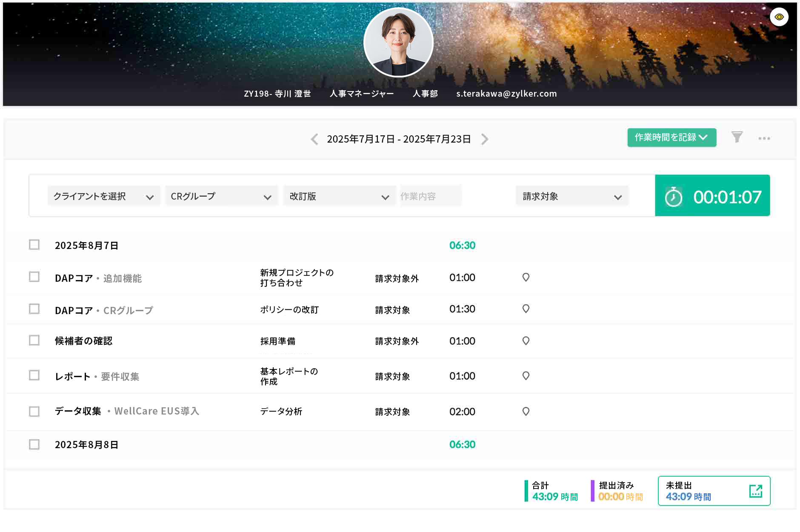This screenshot has width=800, height=532.
Task: Click the 作業内容 input field
Action: point(430,196)
